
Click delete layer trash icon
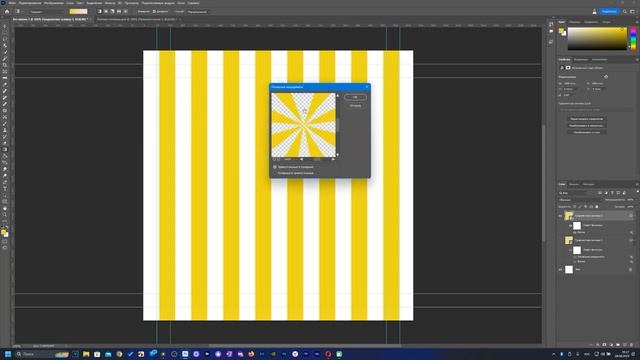click(x=631, y=345)
